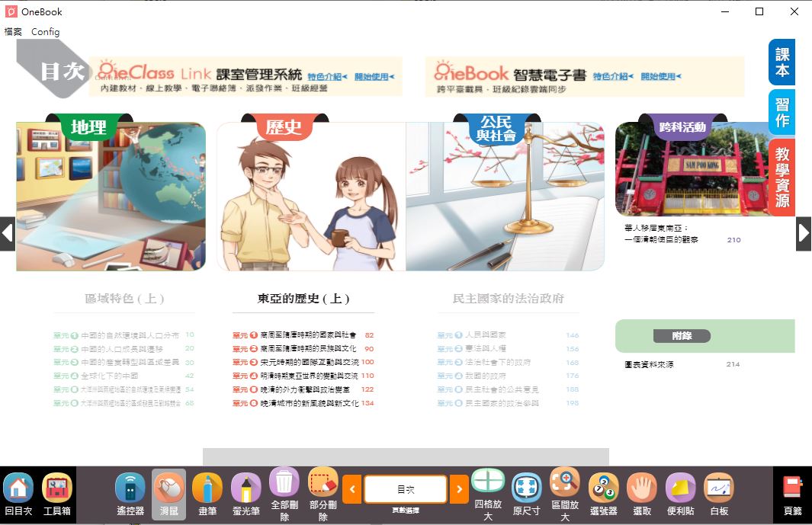The image size is (812, 525).
Task: Open OneClass Link 特色介紹 link
Action: pyautogui.click(x=327, y=77)
